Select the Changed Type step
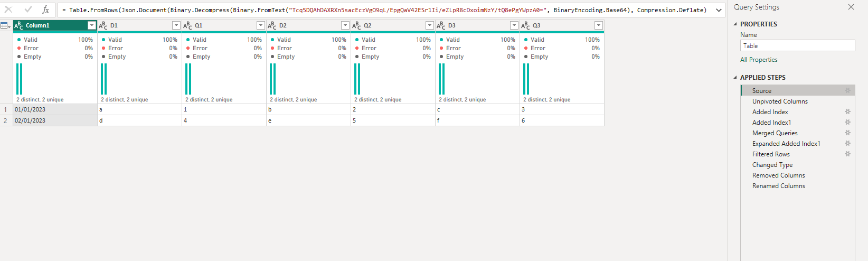 click(x=797, y=164)
